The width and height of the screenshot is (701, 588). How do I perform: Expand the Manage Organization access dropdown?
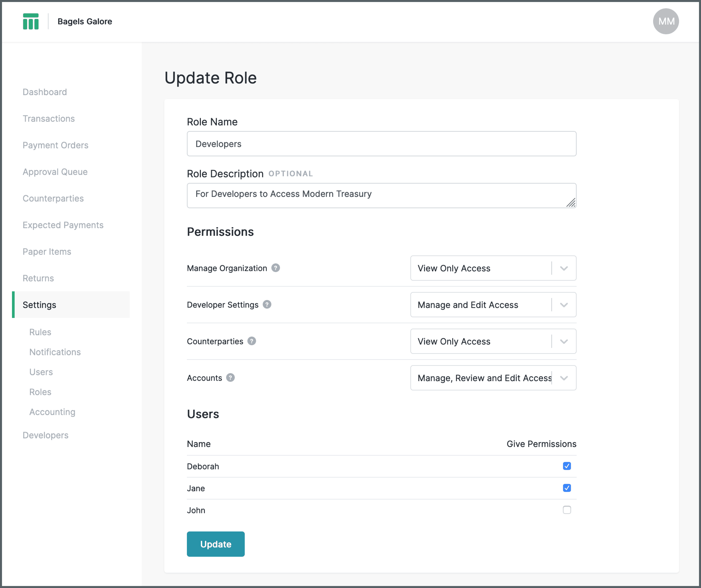pos(493,268)
